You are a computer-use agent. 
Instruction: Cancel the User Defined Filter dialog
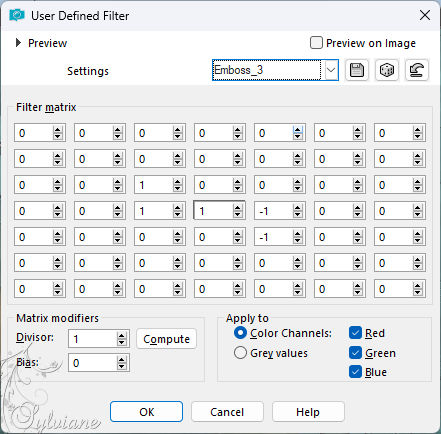point(227,412)
